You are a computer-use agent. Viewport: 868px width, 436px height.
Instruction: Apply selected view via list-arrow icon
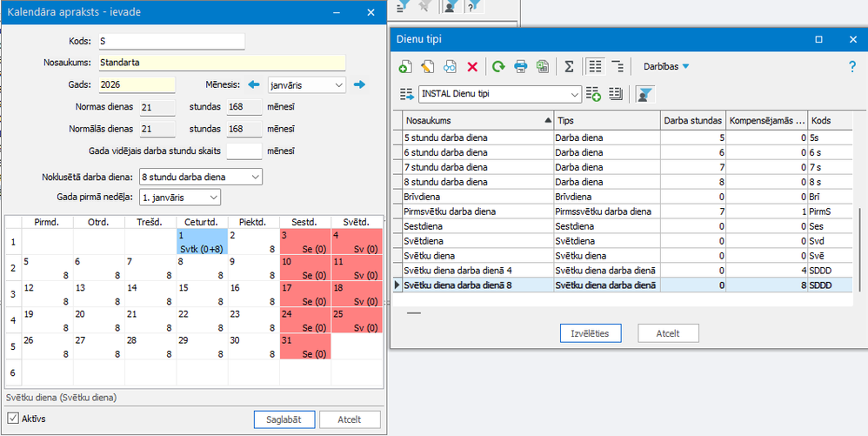tap(407, 95)
